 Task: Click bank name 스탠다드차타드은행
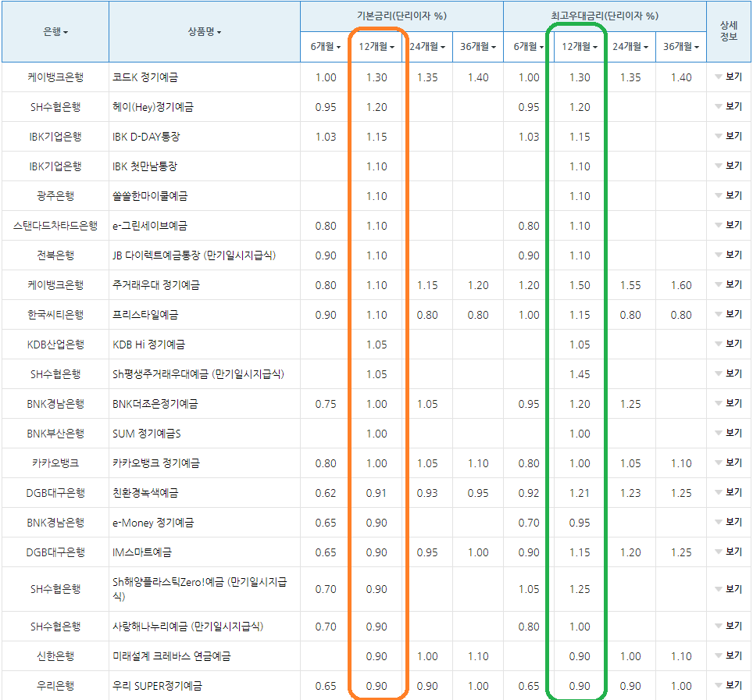[x=55, y=226]
